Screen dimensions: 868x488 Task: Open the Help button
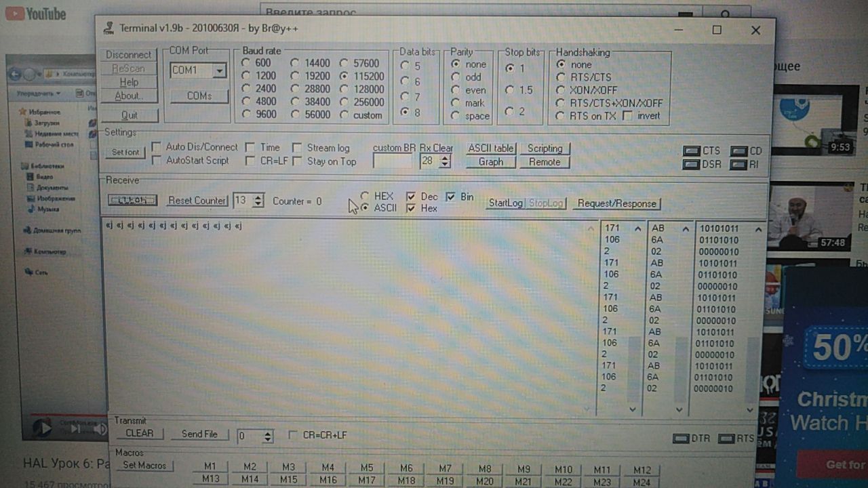(129, 82)
